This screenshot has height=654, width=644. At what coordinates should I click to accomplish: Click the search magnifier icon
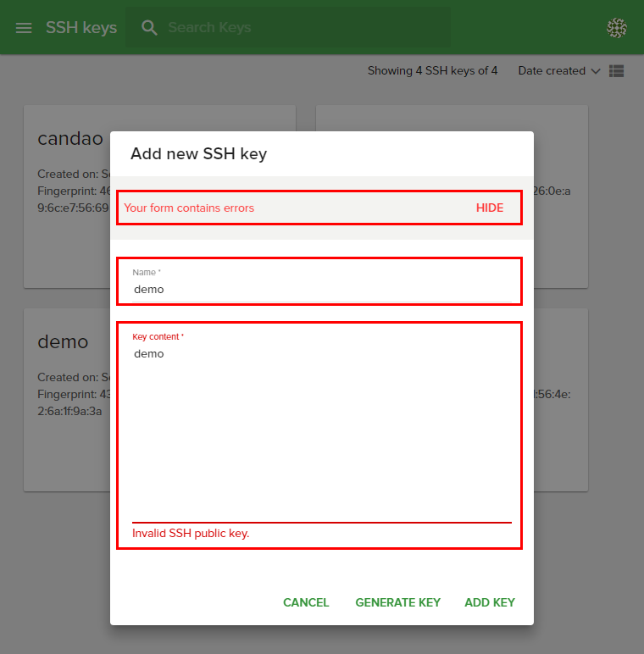click(x=150, y=28)
